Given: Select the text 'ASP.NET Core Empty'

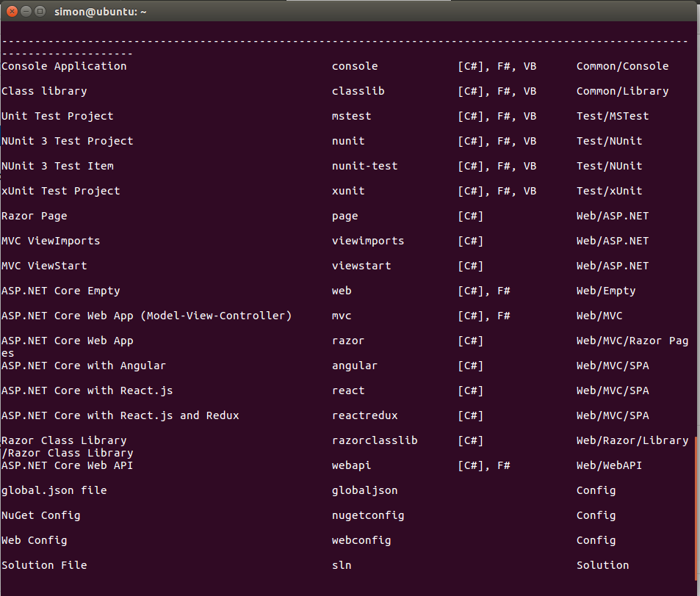Looking at the screenshot, I should [61, 291].
